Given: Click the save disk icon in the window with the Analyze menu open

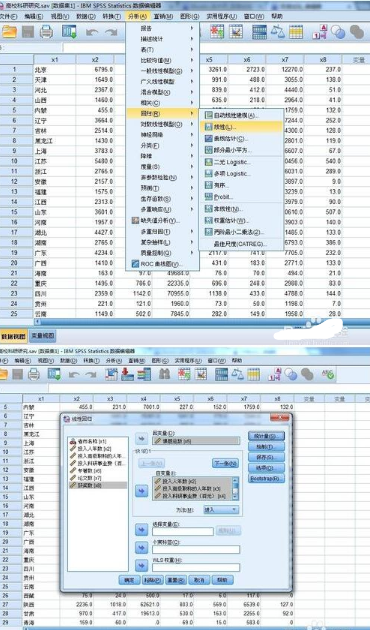Looking at the screenshot, I should pos(28,32).
